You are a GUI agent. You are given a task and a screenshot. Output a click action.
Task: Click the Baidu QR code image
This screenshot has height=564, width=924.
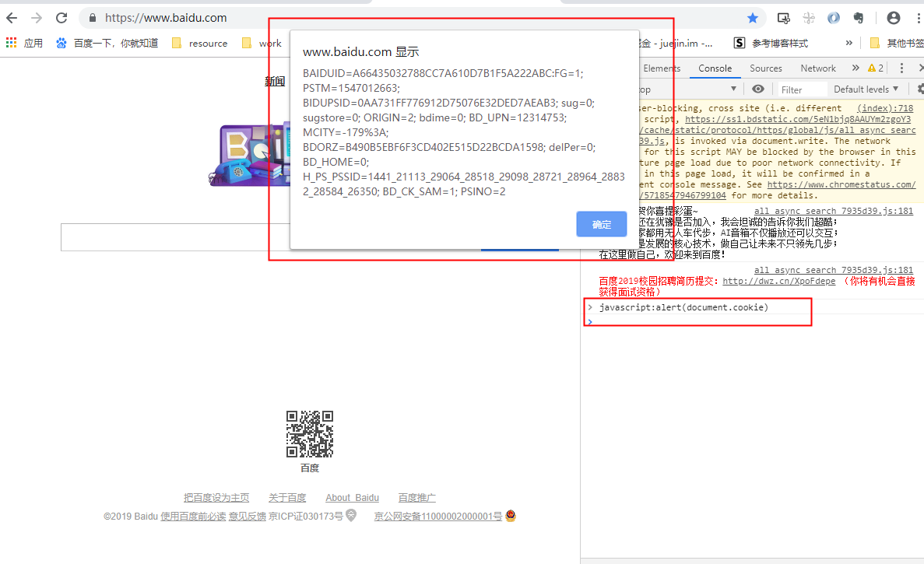pyautogui.click(x=309, y=434)
